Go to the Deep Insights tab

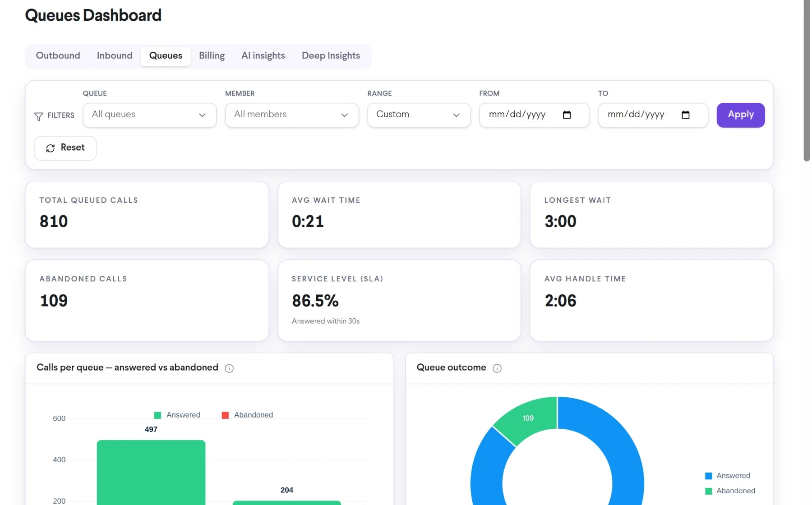pyautogui.click(x=331, y=56)
